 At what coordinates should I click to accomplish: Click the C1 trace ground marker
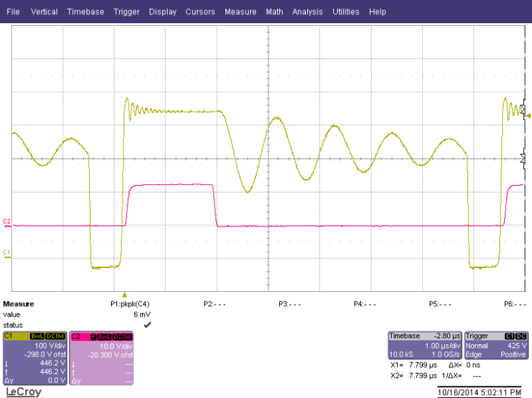[x=6, y=253]
